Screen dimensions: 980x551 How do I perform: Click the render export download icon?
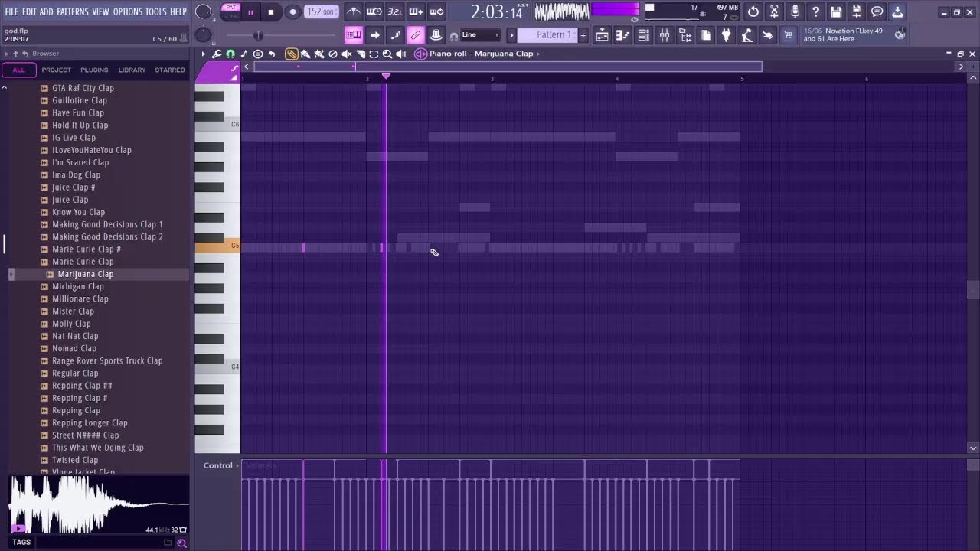(x=897, y=11)
